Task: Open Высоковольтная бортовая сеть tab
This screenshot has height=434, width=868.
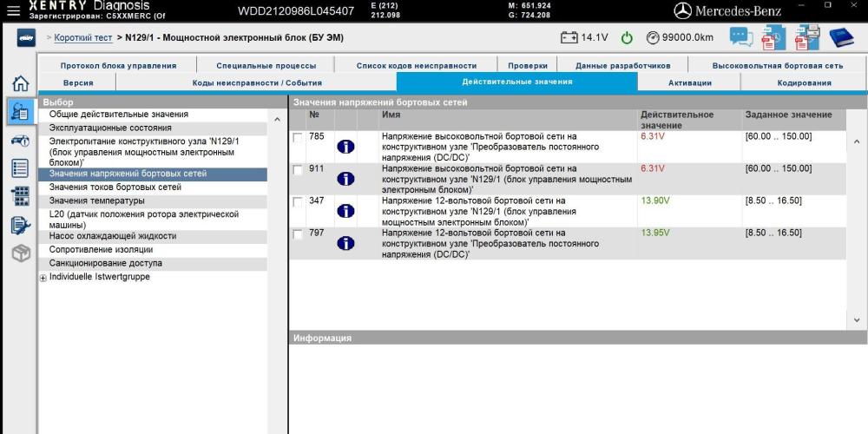Action: point(777,65)
